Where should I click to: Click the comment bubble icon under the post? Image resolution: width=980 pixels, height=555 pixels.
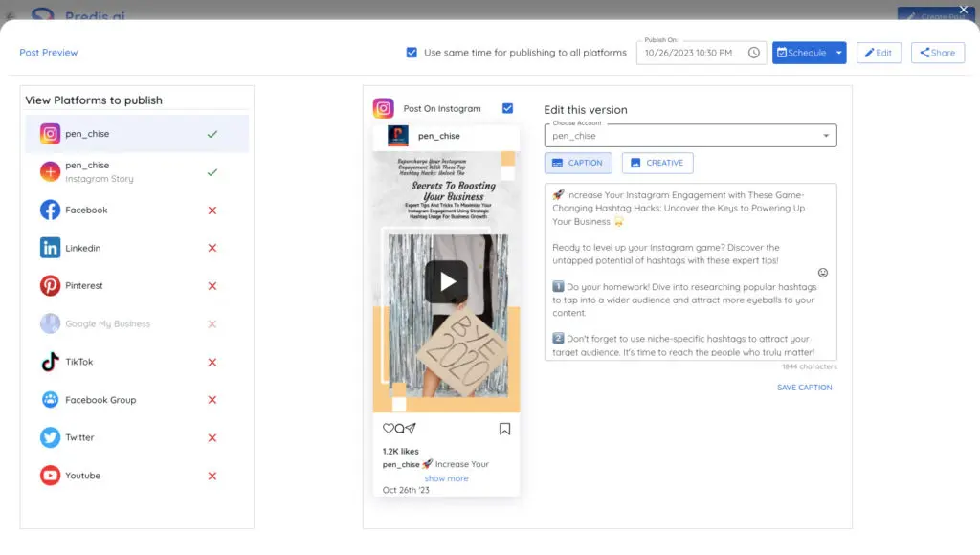pos(399,429)
